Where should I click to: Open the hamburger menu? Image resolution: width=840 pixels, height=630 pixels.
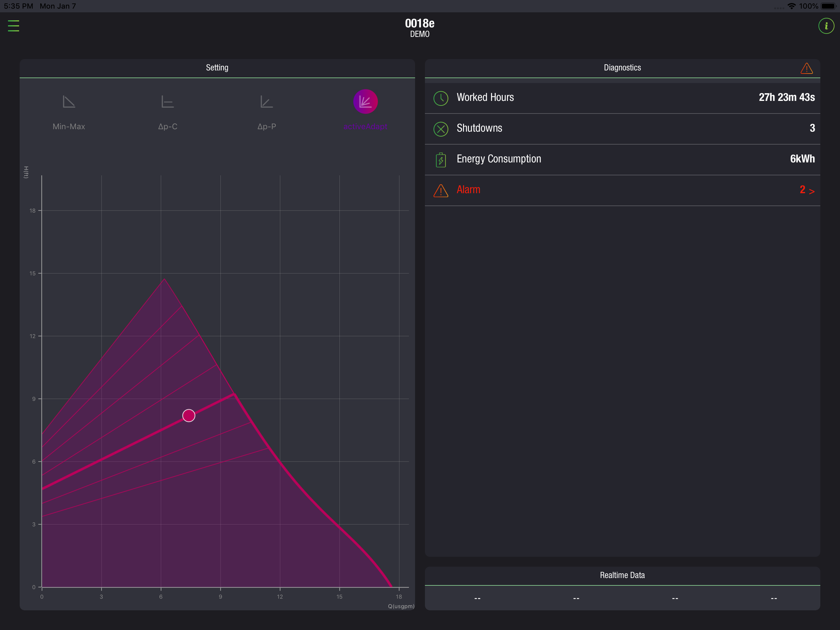tap(13, 26)
